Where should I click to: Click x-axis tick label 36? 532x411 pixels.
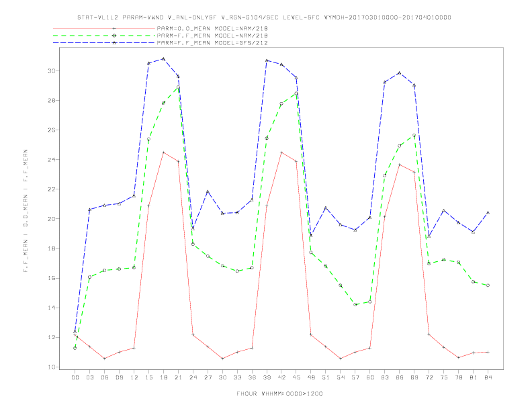tap(252, 377)
